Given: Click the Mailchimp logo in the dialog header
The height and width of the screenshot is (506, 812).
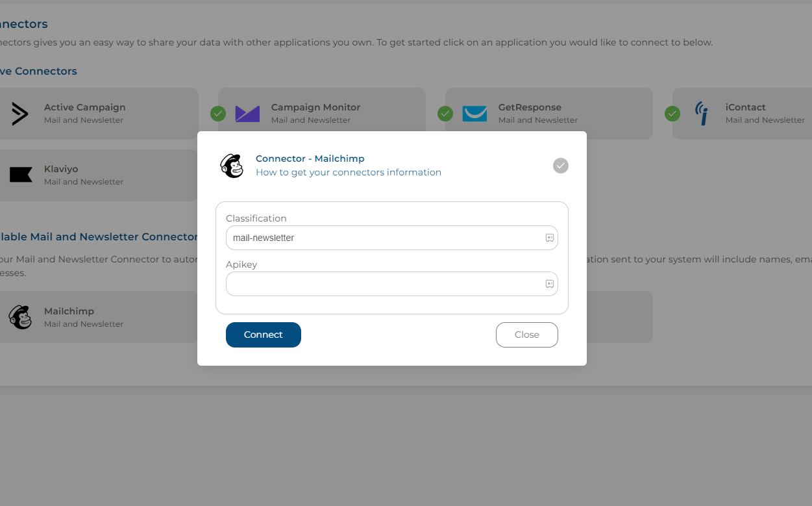Looking at the screenshot, I should [232, 166].
